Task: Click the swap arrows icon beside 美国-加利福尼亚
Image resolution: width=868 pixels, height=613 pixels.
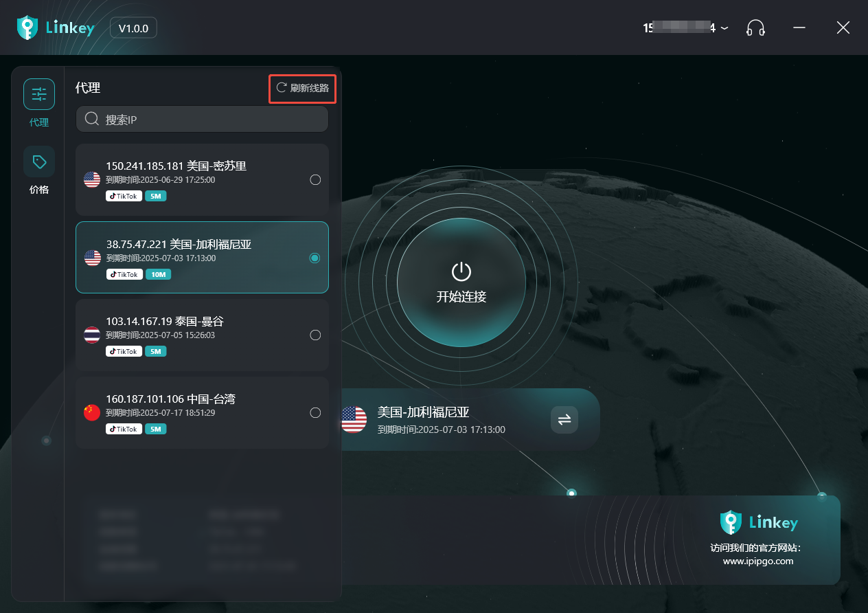Action: [564, 420]
